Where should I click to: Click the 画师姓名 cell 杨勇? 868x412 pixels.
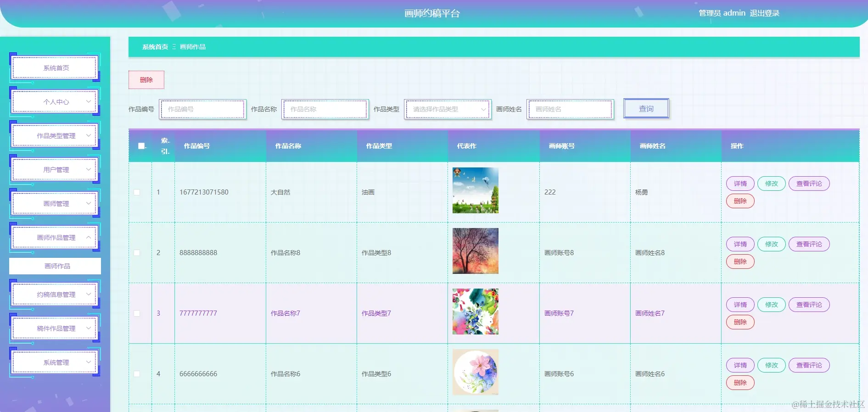click(642, 192)
